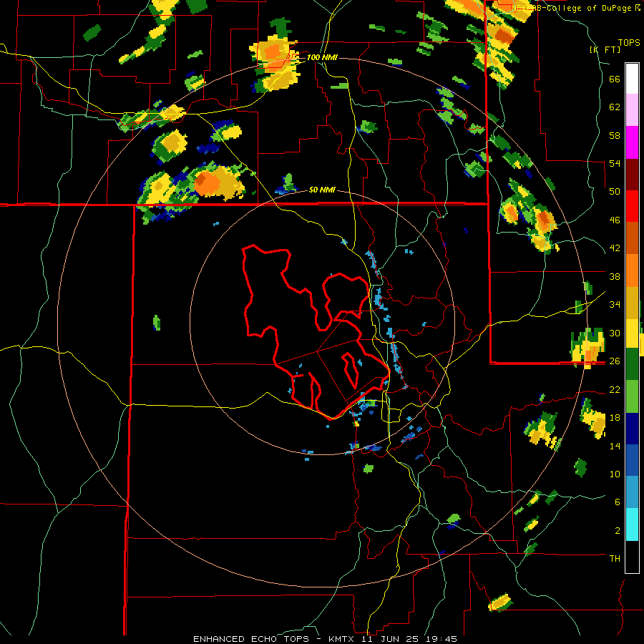Screen dimensions: 644x644
Task: Click the legend value 42
Action: tap(615, 248)
